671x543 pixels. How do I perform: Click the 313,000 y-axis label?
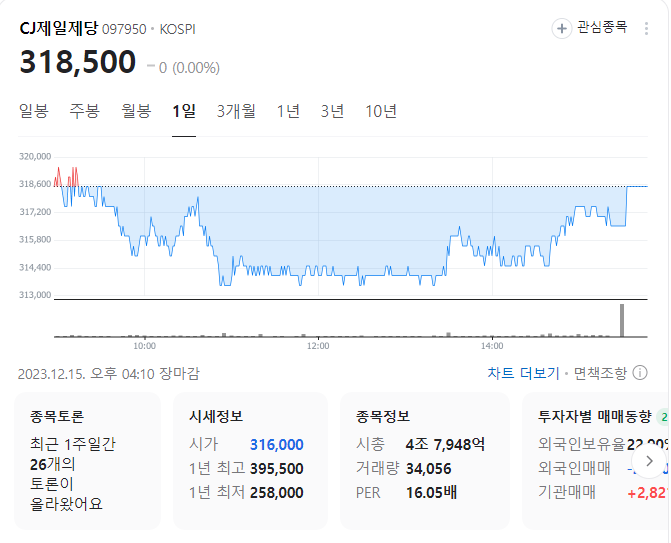(35, 295)
